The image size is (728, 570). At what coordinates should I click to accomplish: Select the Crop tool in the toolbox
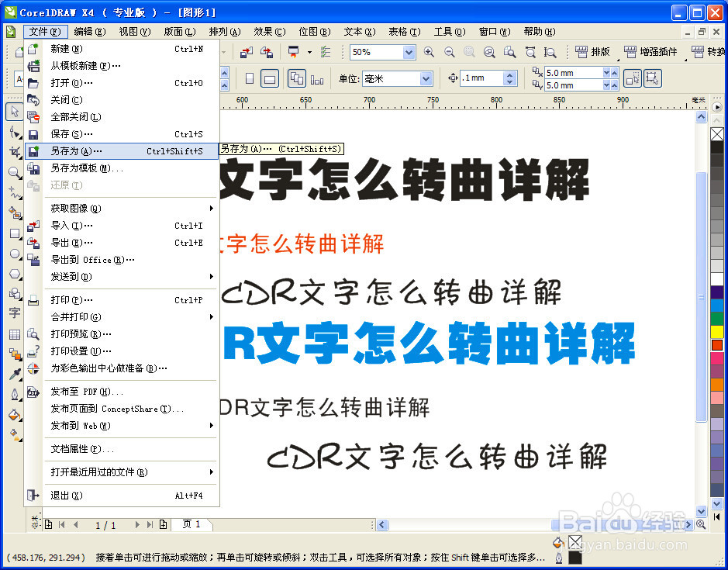(x=15, y=152)
